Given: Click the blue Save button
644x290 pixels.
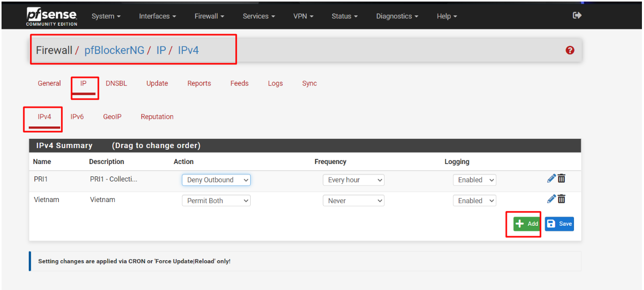Looking at the screenshot, I should click(559, 224).
